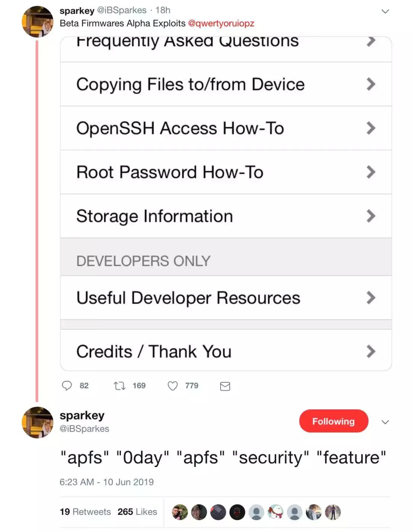
Task: Expand the OpenSSH Access How-To row chevron
Action: click(x=371, y=128)
